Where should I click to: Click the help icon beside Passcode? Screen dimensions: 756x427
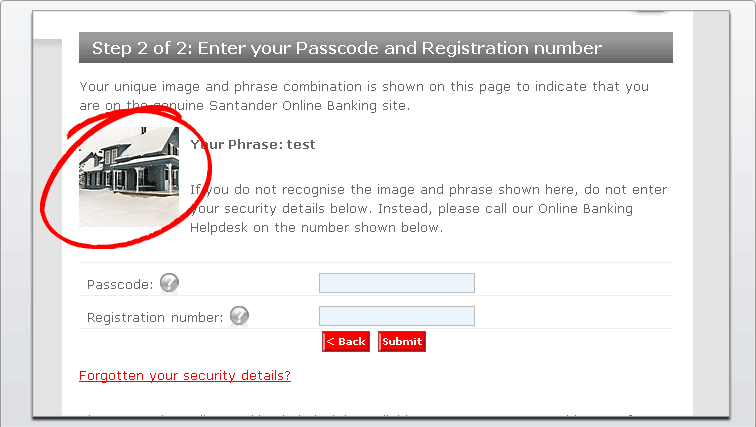click(x=169, y=283)
